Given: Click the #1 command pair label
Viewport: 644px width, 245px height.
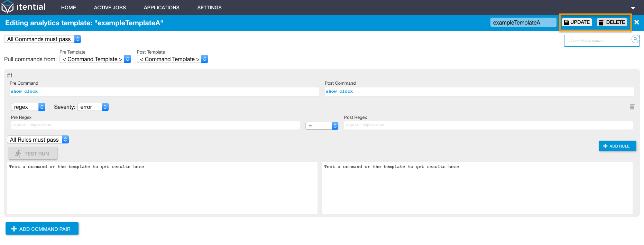Looking at the screenshot, I should (10, 75).
